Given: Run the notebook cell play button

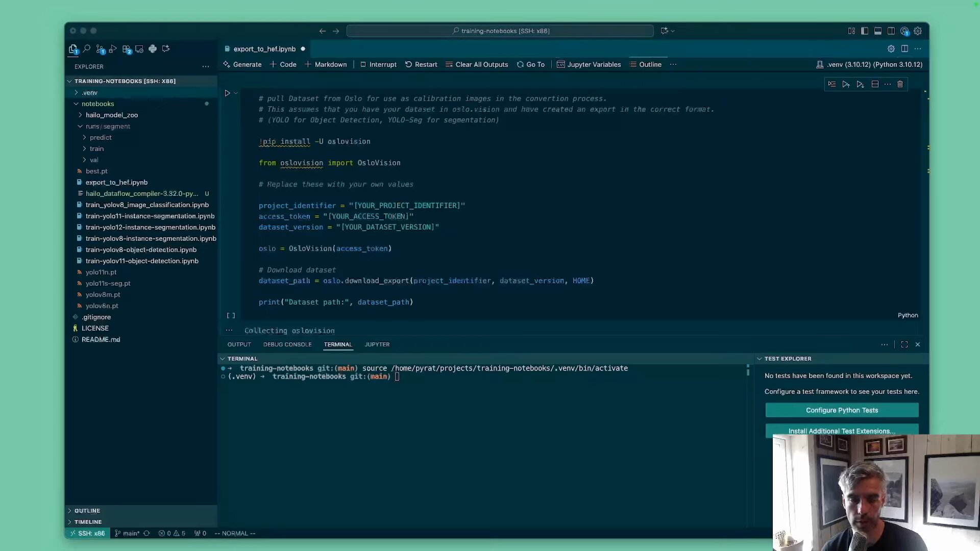Looking at the screenshot, I should tap(227, 93).
